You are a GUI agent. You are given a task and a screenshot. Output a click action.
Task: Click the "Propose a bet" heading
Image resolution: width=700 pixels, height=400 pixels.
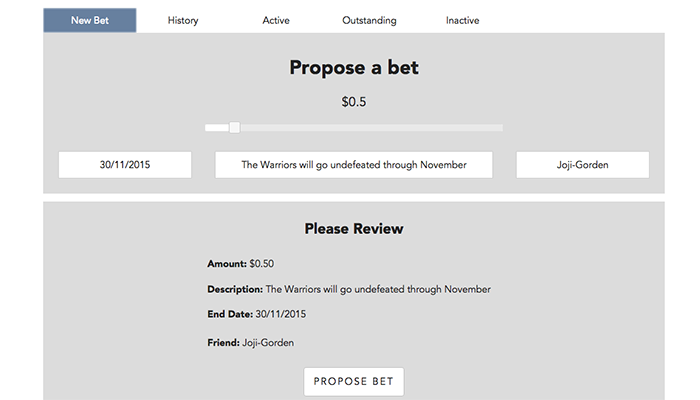(354, 68)
